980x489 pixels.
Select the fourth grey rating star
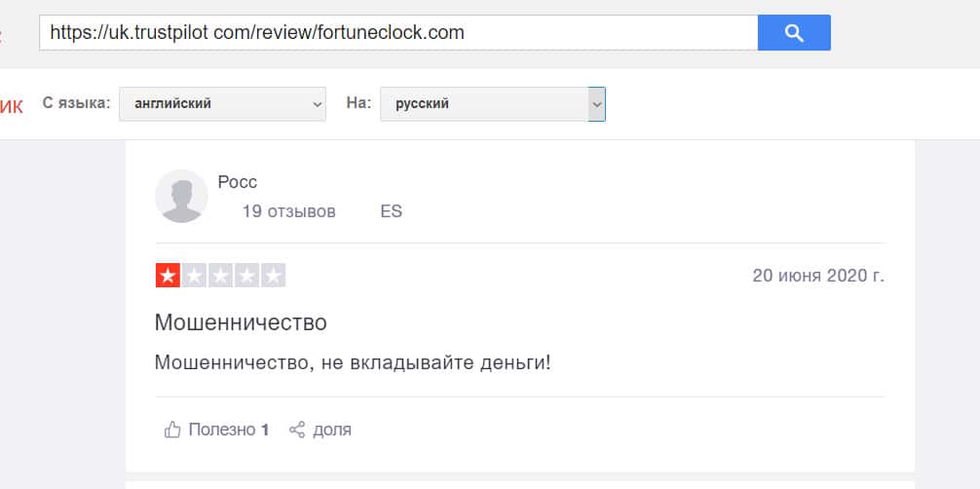pos(246,276)
